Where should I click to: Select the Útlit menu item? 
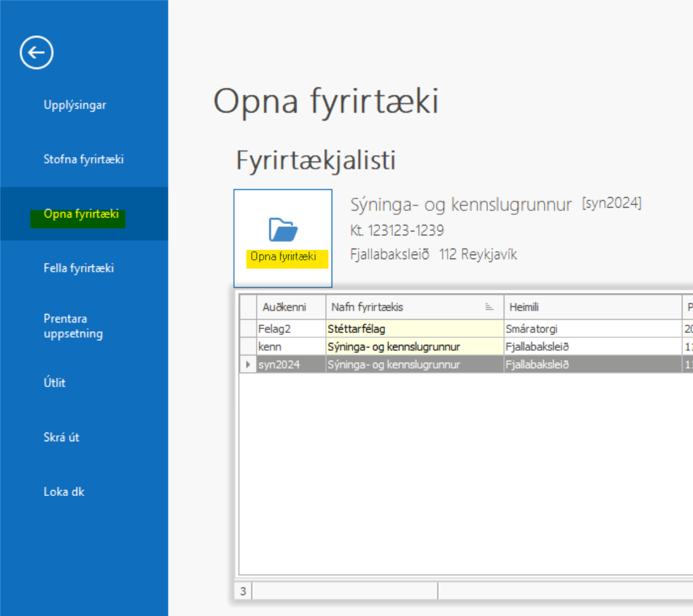[55, 383]
